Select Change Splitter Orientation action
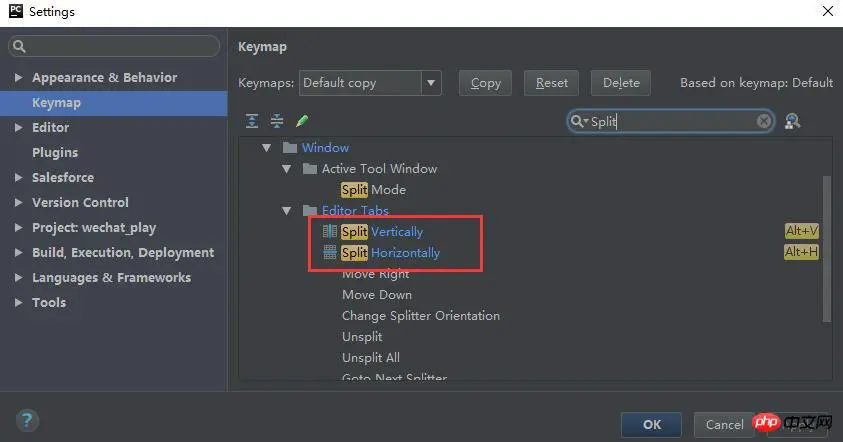The image size is (843, 442). coord(421,316)
